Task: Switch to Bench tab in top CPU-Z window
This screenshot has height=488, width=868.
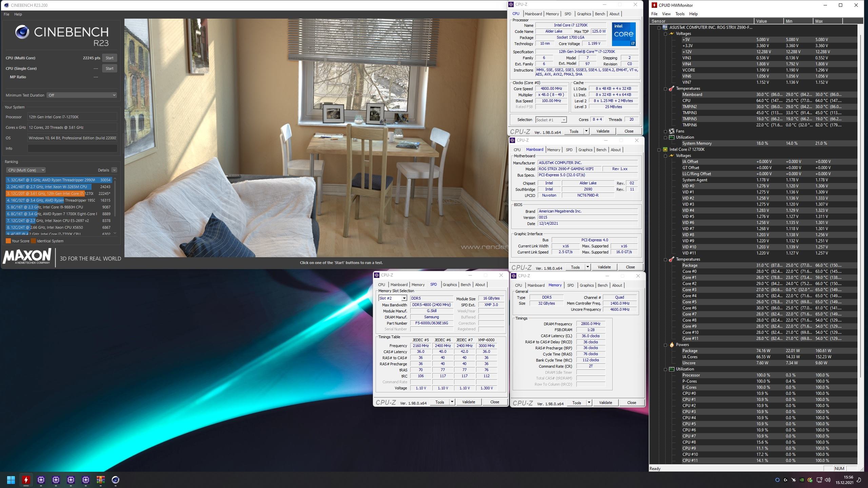Action: [599, 14]
